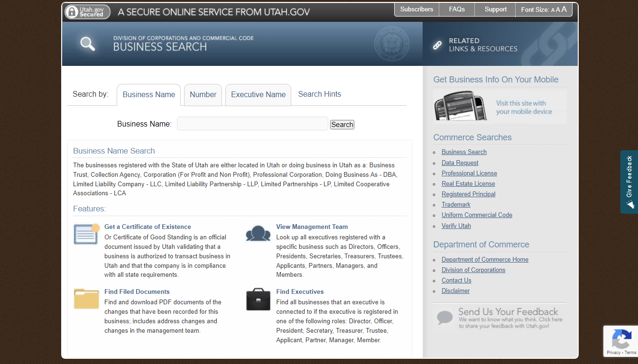Click the Department of Commerce heading
This screenshot has height=364, width=638.
(481, 245)
